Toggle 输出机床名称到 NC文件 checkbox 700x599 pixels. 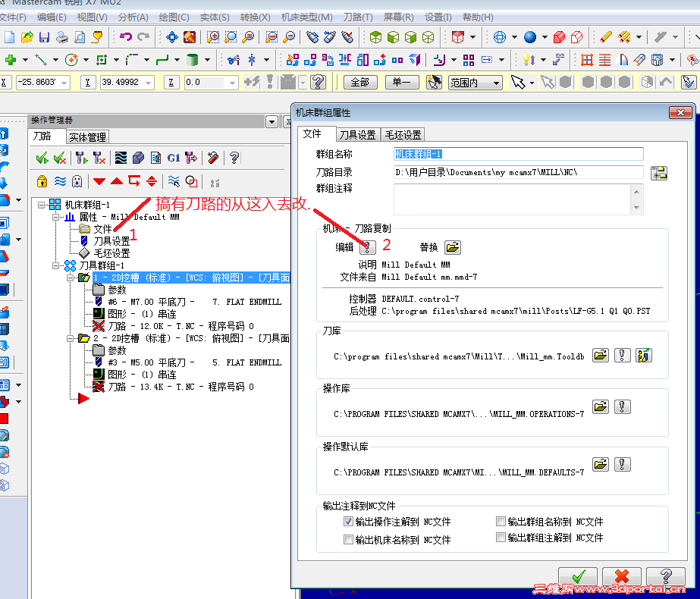[x=348, y=540]
